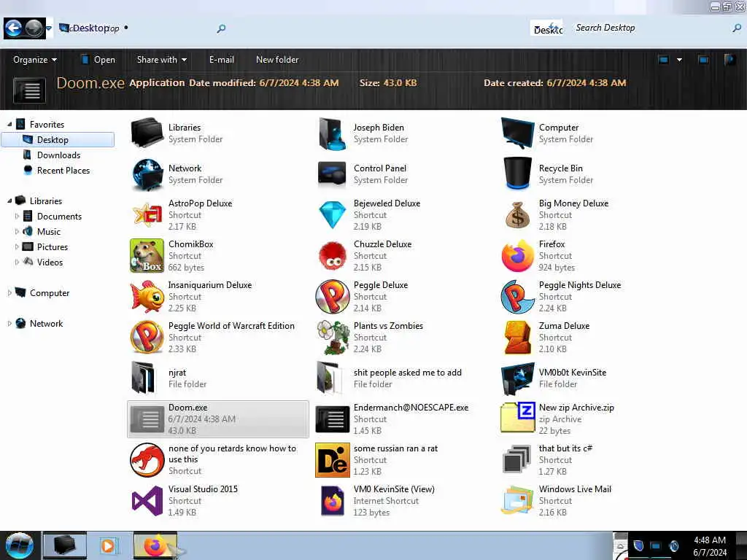Open recent locations dropdown beside navigation arrows
This screenshot has height=560, width=747.
click(x=49, y=28)
